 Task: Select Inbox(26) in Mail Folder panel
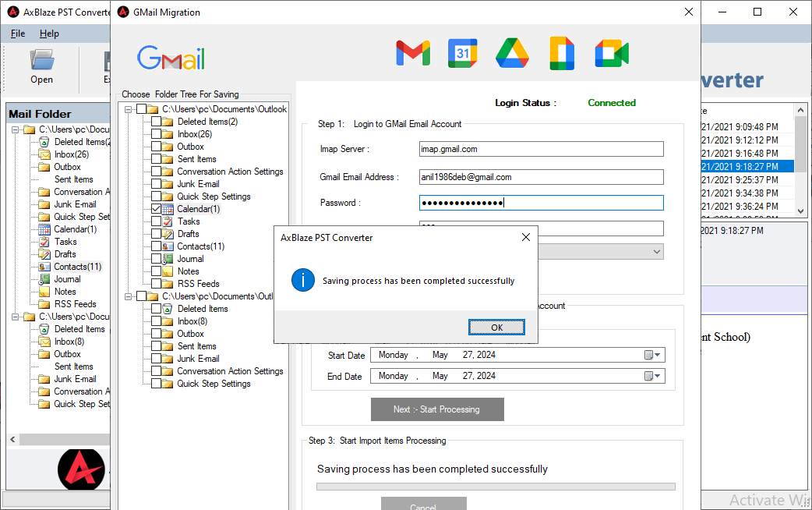72,154
